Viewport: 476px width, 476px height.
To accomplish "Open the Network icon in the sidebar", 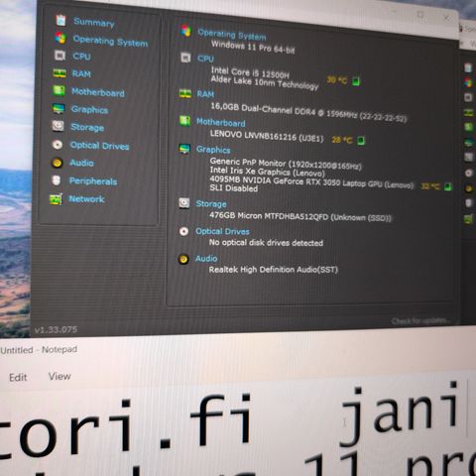I will point(56,199).
